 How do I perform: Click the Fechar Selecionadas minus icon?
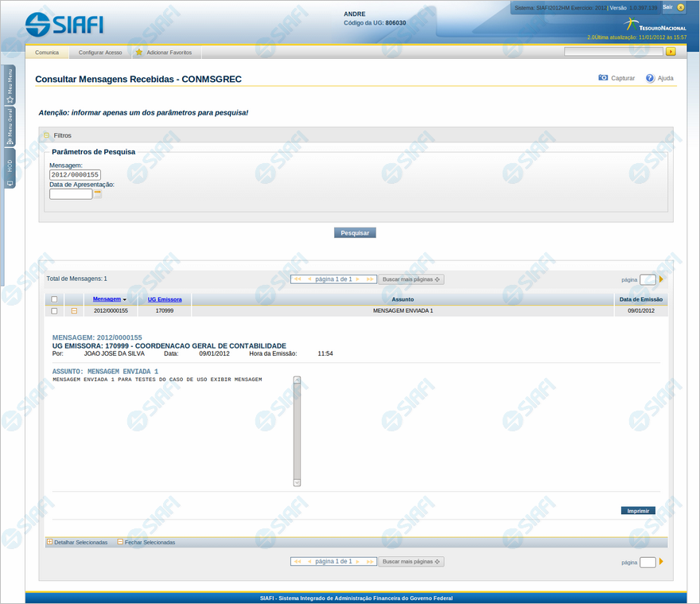(120, 542)
